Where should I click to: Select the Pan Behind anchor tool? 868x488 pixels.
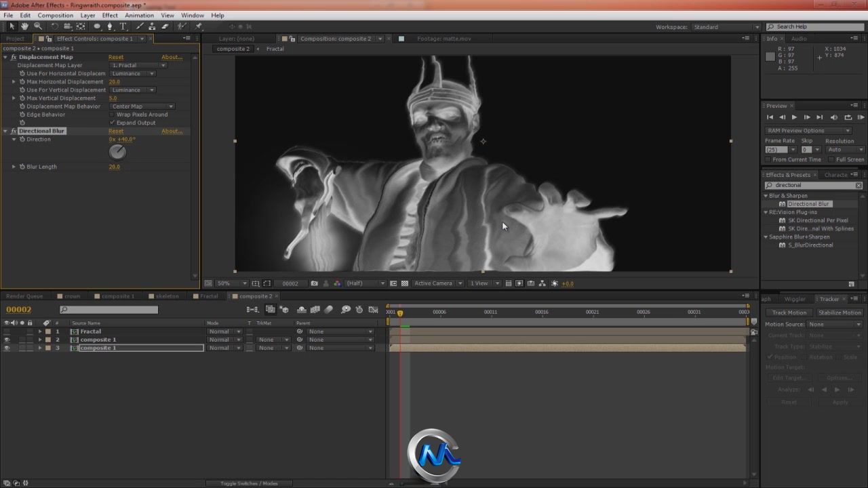[81, 26]
